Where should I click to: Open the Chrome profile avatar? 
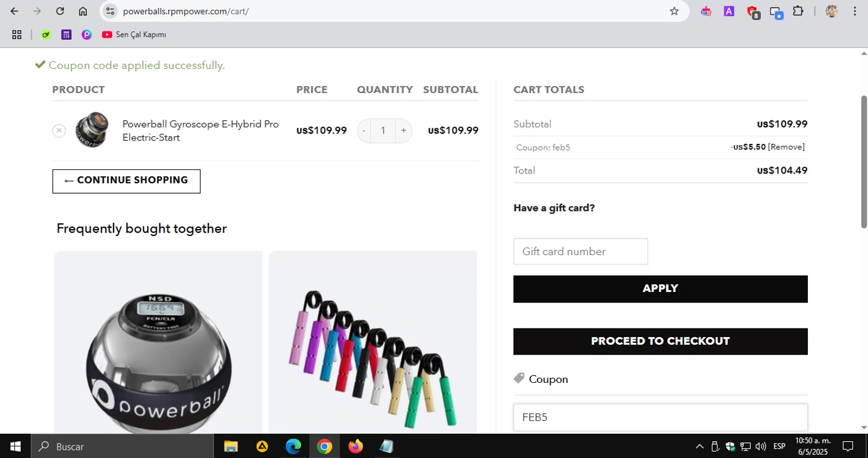coord(832,11)
